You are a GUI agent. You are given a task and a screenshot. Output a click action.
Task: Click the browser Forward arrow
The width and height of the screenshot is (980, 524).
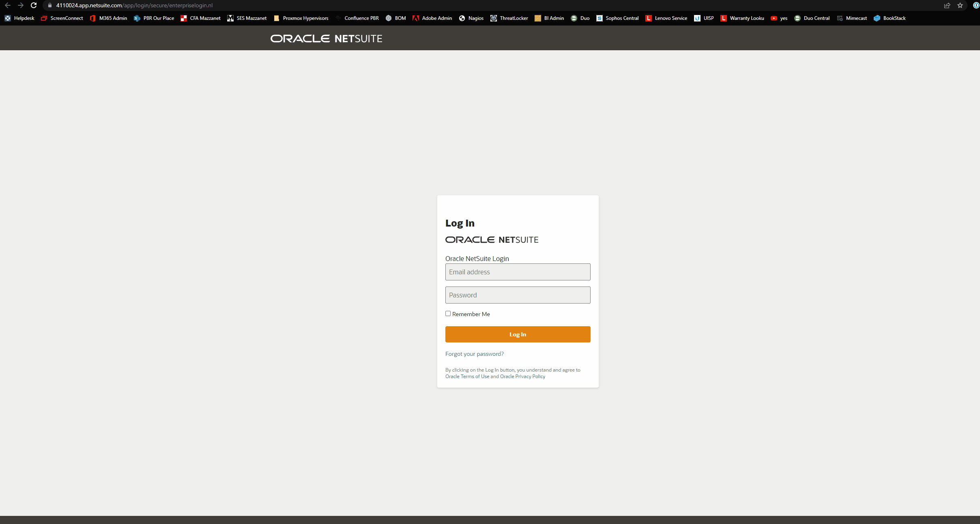[x=21, y=5]
